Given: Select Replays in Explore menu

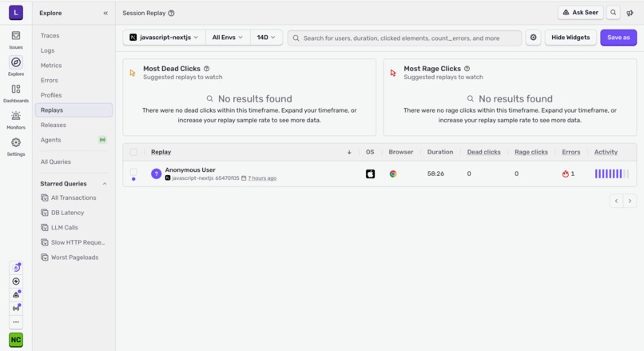Looking at the screenshot, I should click(74, 110).
